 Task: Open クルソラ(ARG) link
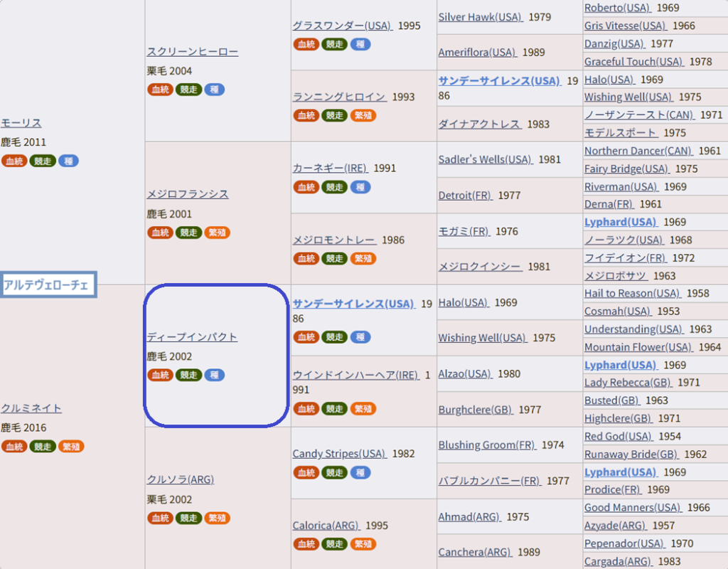[181, 479]
